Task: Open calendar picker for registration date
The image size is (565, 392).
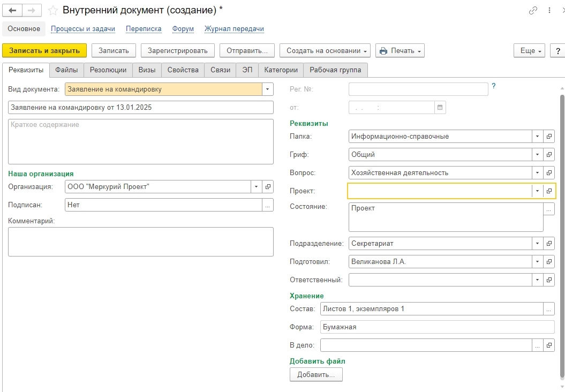Action: [440, 107]
